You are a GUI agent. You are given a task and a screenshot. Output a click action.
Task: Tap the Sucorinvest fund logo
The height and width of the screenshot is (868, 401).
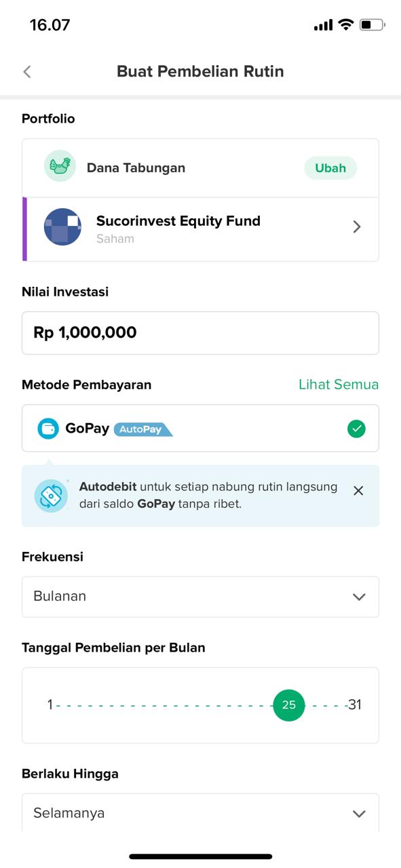[62, 227]
